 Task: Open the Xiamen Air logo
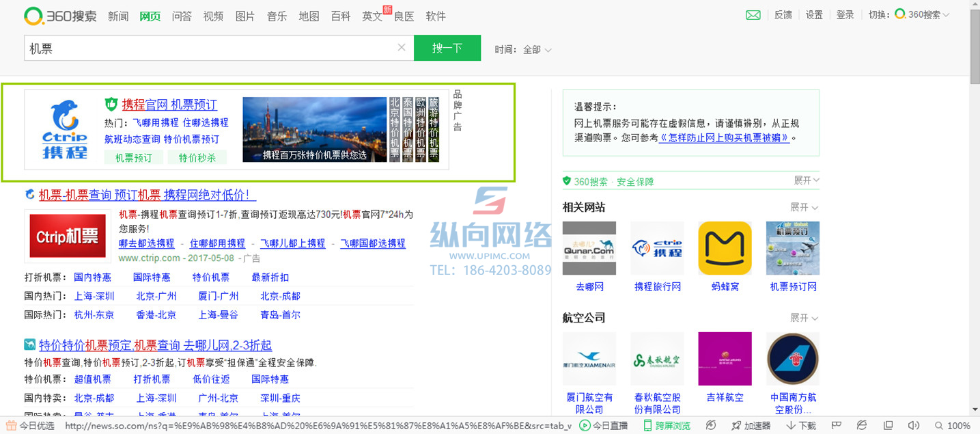click(x=589, y=359)
